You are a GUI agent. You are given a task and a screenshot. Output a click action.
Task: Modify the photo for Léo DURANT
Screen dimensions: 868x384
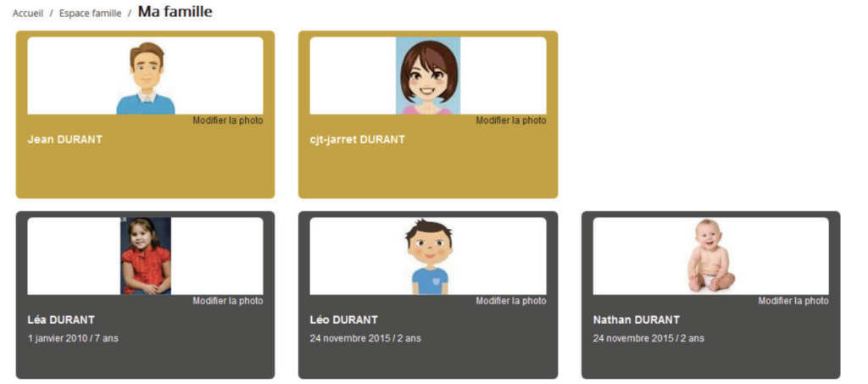511,301
